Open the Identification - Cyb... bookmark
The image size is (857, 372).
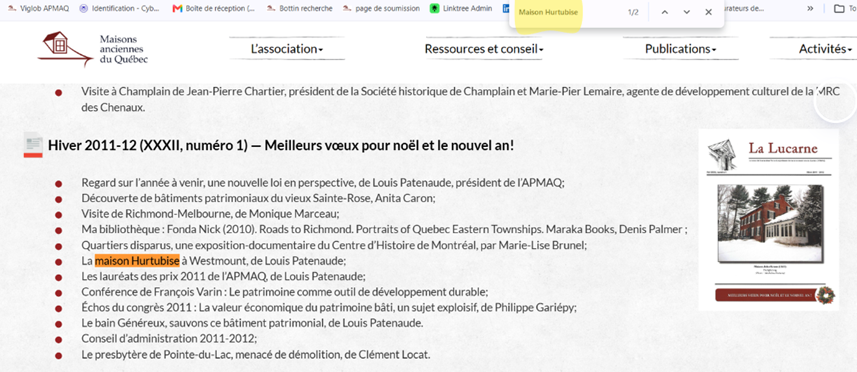pyautogui.click(x=121, y=8)
